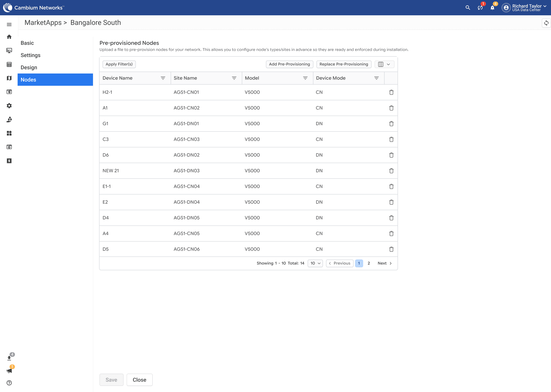The height and width of the screenshot is (392, 551).
Task: Click the Cambium Networks logo
Action: click(x=34, y=8)
